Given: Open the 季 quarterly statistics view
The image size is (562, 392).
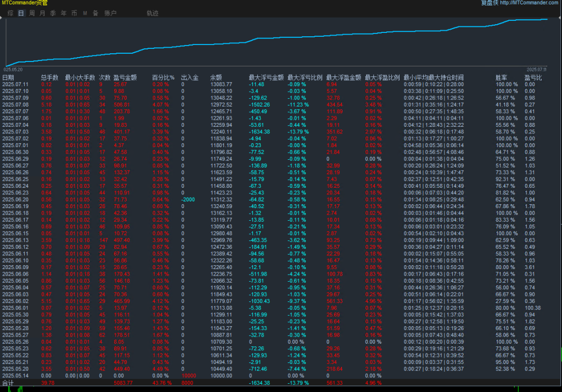Looking at the screenshot, I should tap(53, 13).
